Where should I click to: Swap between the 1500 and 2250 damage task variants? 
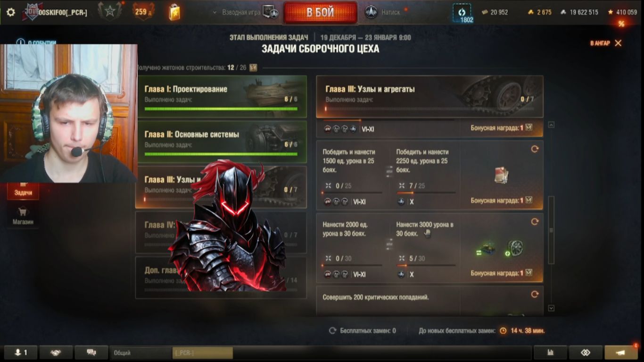[389, 172]
